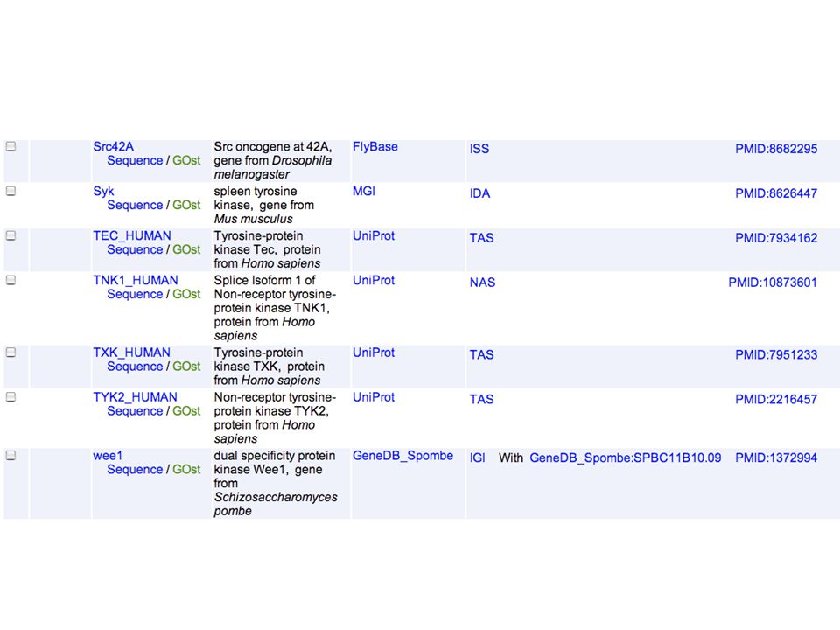Click the ISS evidence code
840x630 pixels.
[479, 149]
